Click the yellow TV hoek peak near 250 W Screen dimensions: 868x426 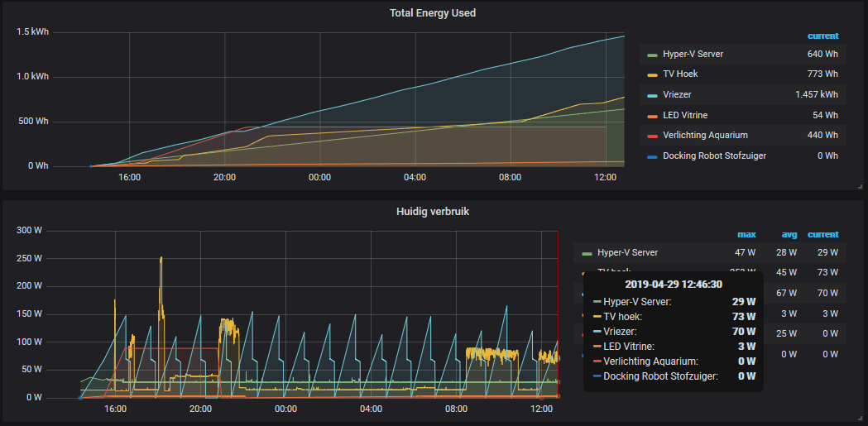click(161, 258)
